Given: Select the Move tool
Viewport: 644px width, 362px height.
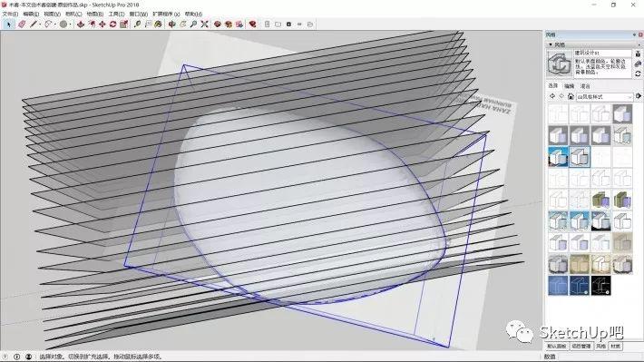Looking at the screenshot, I should click(102, 24).
